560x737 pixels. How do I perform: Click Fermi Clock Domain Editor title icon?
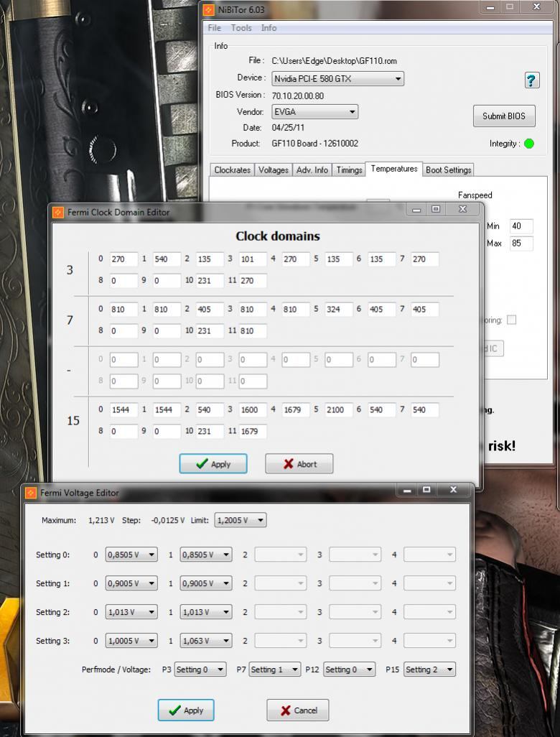point(57,213)
